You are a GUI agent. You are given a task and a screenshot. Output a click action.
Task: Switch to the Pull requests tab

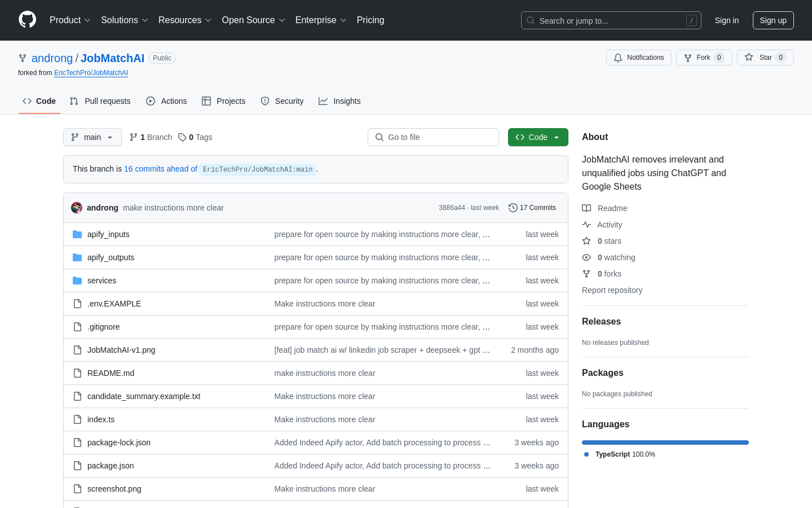click(100, 101)
